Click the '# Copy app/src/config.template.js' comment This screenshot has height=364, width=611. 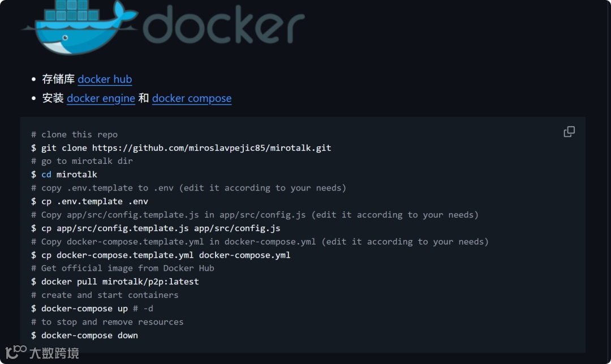[x=255, y=215]
